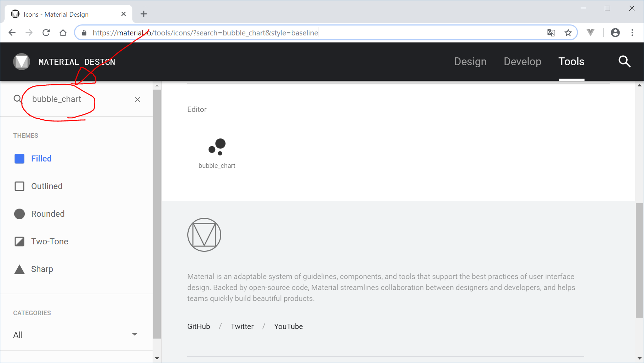644x363 pixels.
Task: Open the GitHub footer link
Action: coord(199,327)
